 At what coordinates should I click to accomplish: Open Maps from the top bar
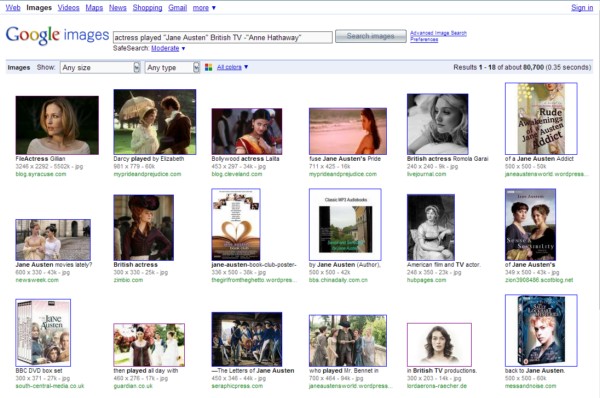tap(94, 8)
